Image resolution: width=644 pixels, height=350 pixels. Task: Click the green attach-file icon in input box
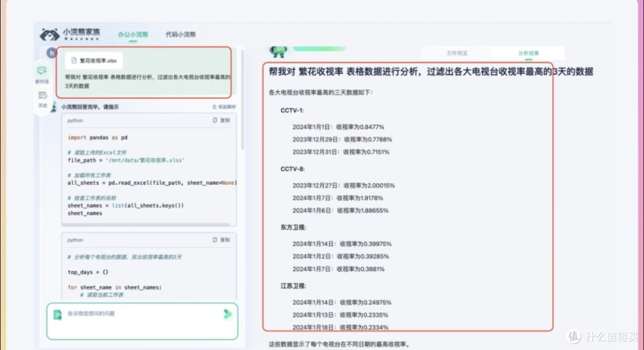[x=57, y=315]
